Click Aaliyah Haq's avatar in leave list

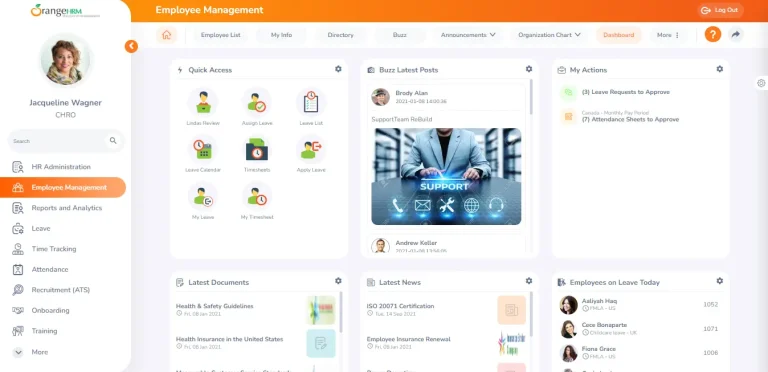click(x=569, y=304)
